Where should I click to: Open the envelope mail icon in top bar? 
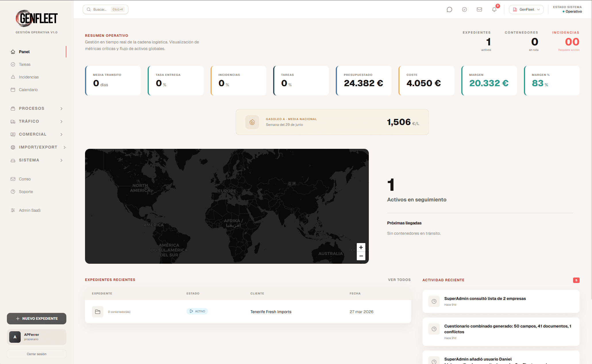(479, 9)
